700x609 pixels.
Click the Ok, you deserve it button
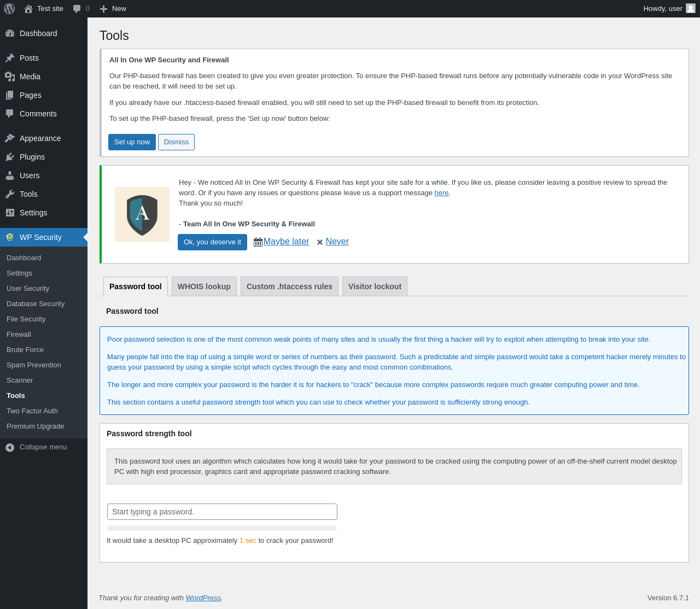coord(212,242)
